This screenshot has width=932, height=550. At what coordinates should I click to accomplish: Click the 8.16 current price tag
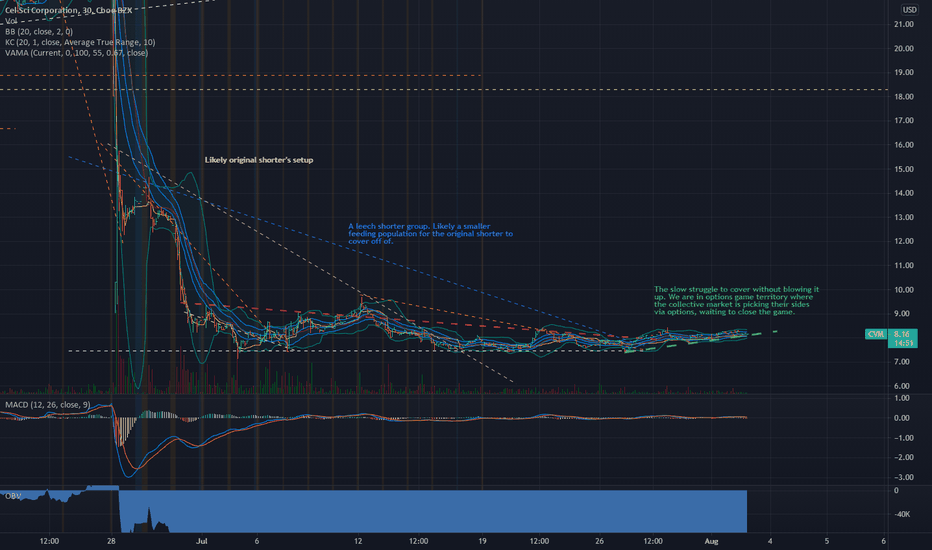pyautogui.click(x=902, y=334)
